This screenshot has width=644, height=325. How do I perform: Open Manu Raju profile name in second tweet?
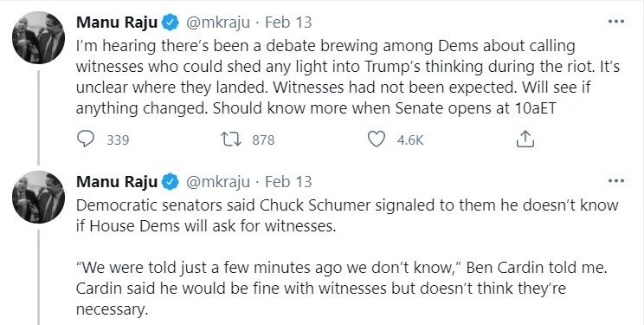point(117,181)
